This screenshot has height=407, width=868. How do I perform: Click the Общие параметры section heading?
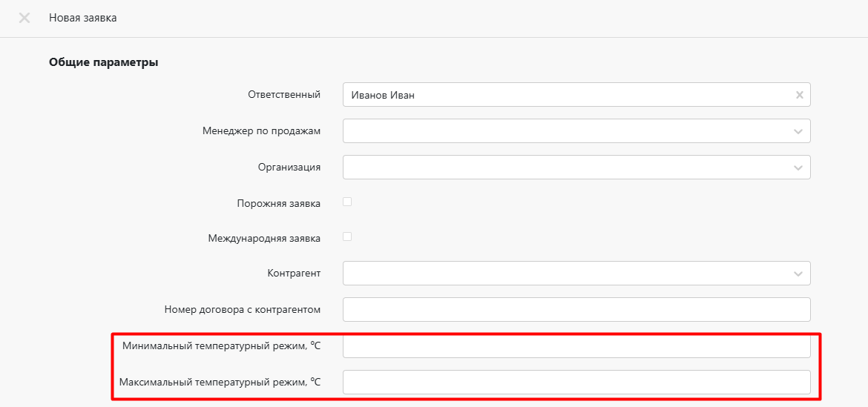(x=103, y=62)
